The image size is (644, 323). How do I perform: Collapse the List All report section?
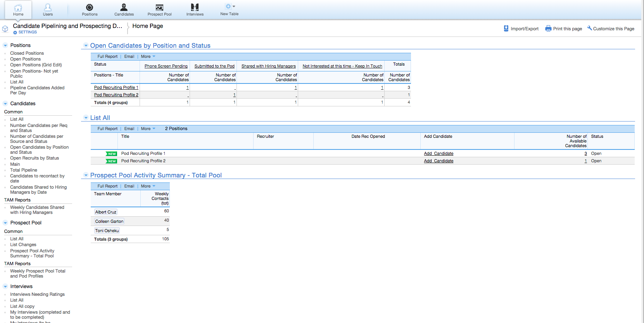point(86,118)
